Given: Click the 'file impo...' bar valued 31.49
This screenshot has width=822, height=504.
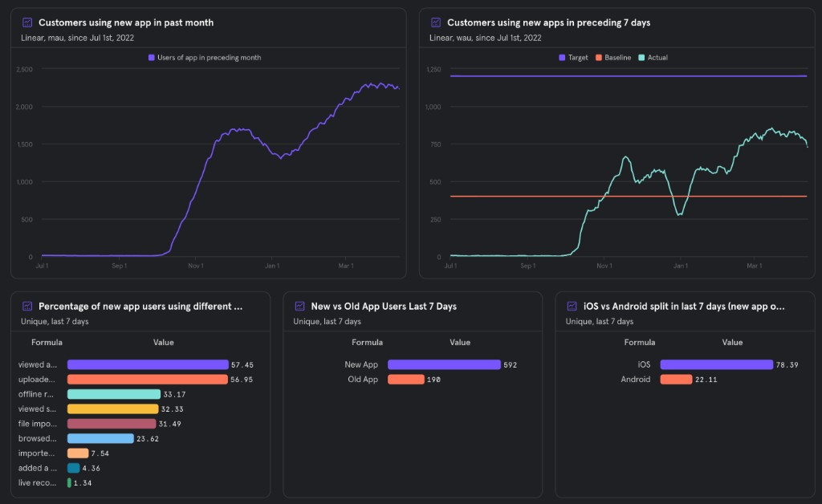Looking at the screenshot, I should [112, 423].
